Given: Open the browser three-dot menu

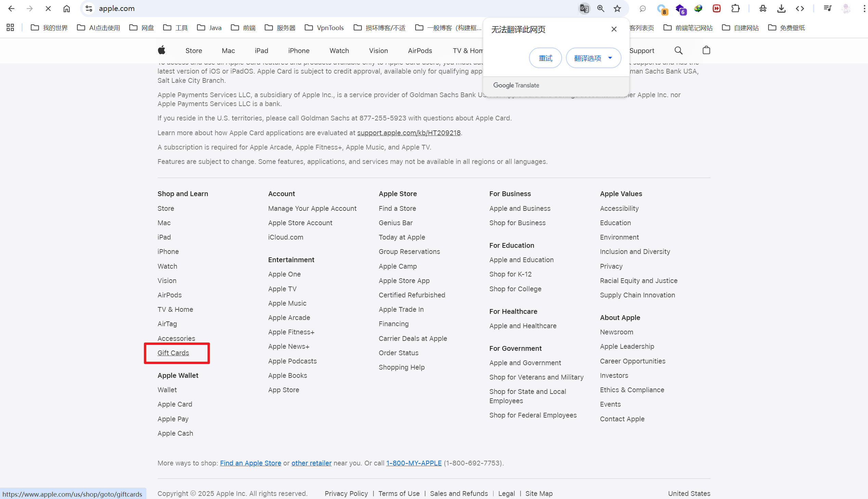Looking at the screenshot, I should [x=864, y=9].
